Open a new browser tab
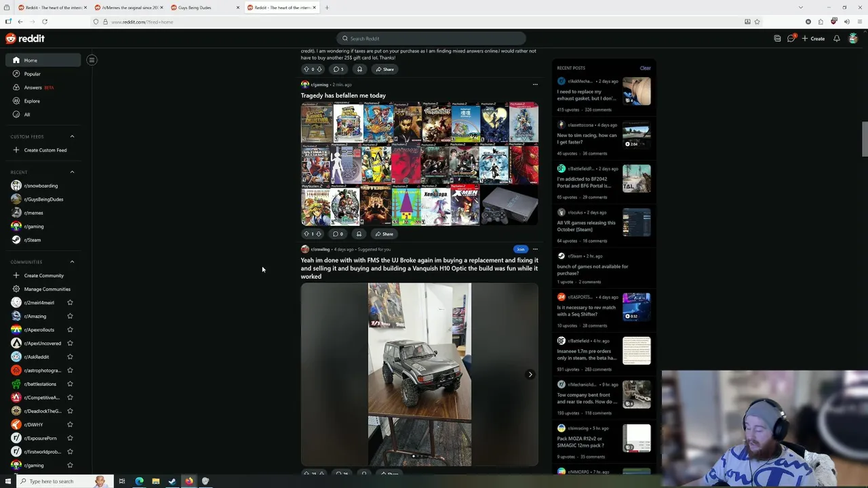 tap(327, 7)
